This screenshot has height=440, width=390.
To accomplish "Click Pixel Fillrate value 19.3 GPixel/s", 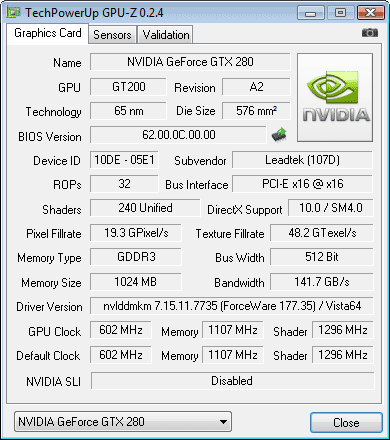I will pos(136,233).
